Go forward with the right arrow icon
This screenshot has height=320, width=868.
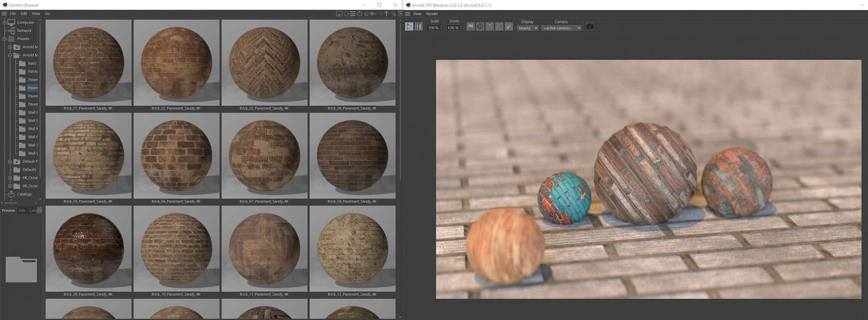[380, 14]
